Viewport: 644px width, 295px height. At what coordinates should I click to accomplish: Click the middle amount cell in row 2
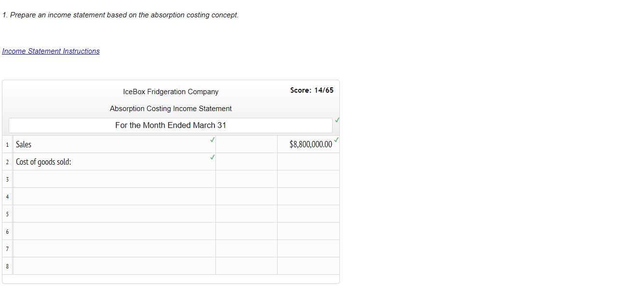click(x=246, y=161)
